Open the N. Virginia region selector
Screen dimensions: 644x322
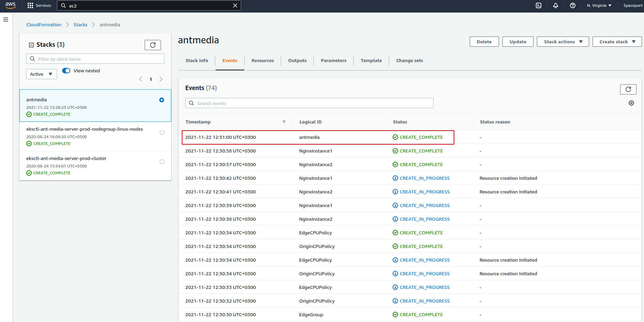click(x=599, y=5)
